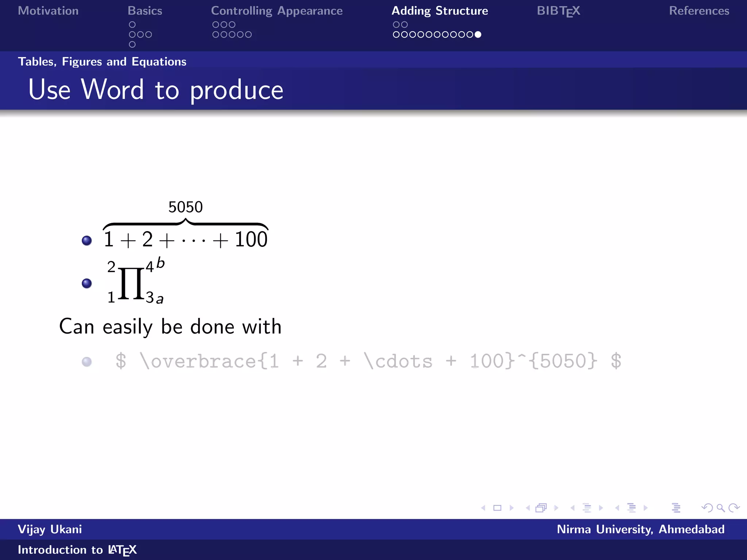Click the previous subsection arrow icon
This screenshot has height=560, width=747.
click(x=573, y=508)
